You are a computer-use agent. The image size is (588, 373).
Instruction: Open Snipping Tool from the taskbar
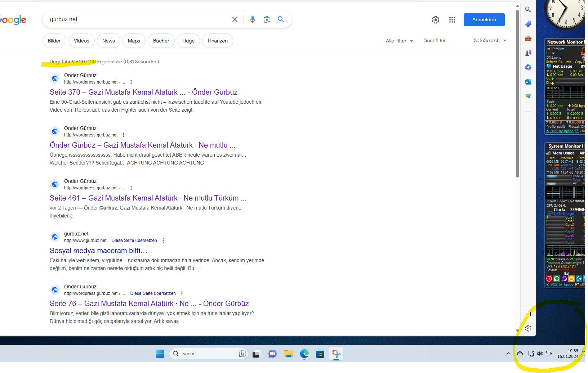click(336, 354)
